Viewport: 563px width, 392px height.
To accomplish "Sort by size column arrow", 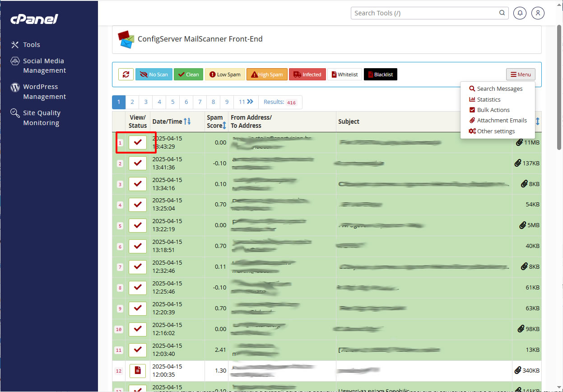I will coord(538,121).
